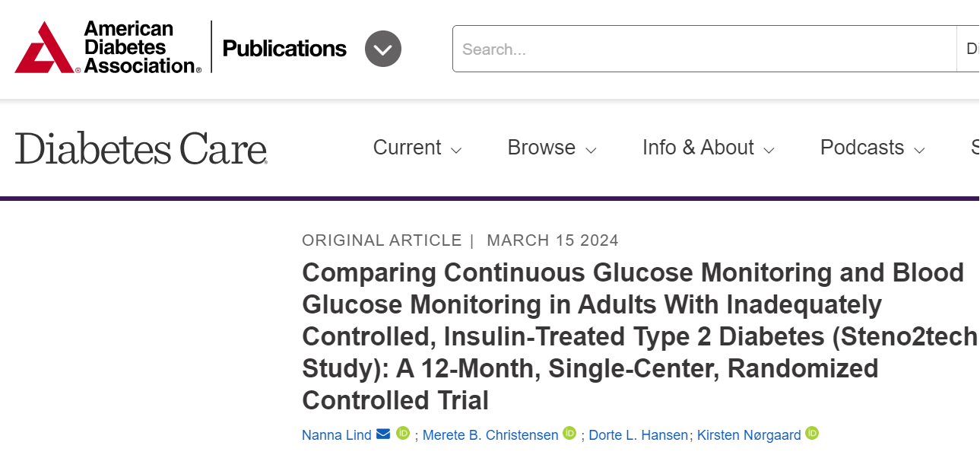
Task: Open the Current menu
Action: pyautogui.click(x=417, y=148)
